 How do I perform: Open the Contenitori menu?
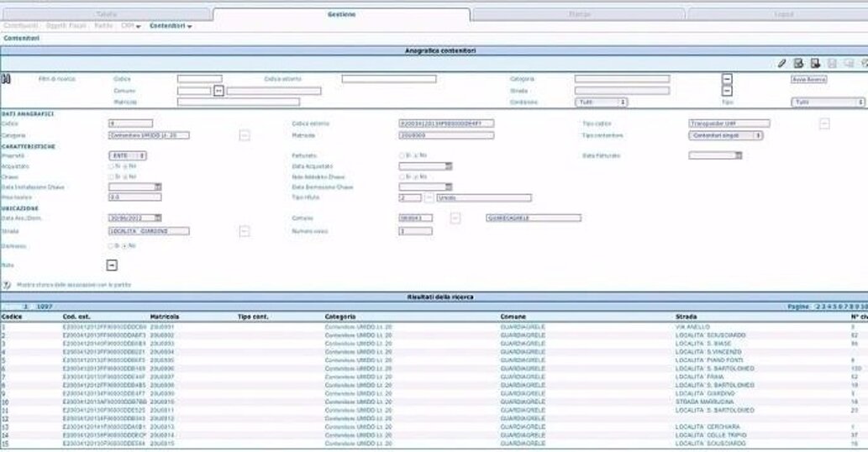(x=171, y=26)
